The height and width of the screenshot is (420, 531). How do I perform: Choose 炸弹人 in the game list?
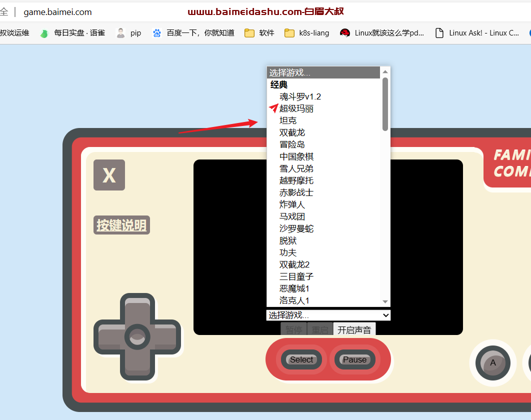tap(323, 204)
